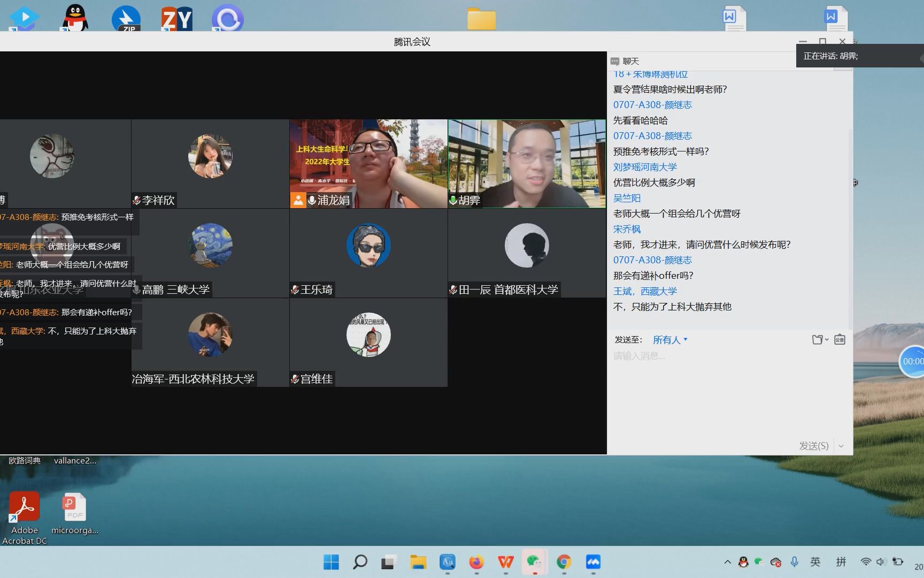Open WPS Office from the taskbar

click(505, 562)
